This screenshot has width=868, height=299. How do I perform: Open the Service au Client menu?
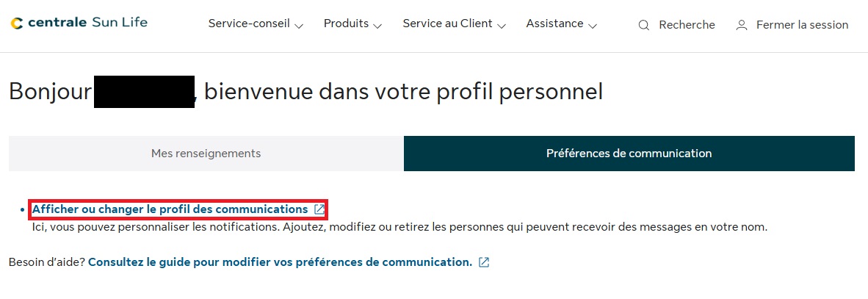click(x=447, y=24)
